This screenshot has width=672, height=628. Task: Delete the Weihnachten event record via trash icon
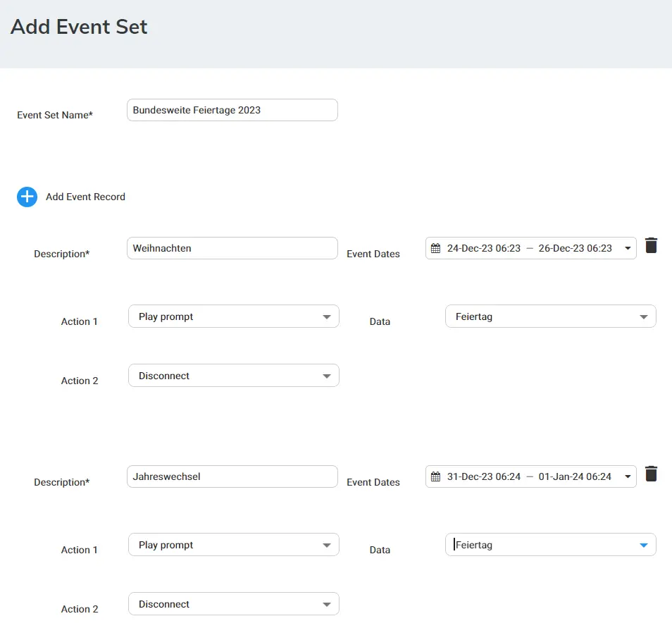(651, 245)
